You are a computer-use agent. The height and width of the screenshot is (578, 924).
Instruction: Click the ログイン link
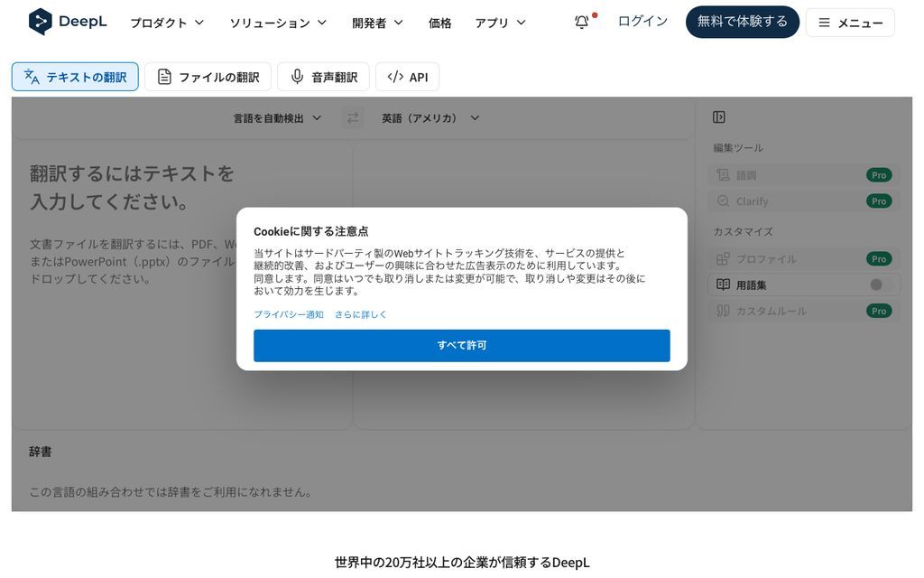point(642,22)
